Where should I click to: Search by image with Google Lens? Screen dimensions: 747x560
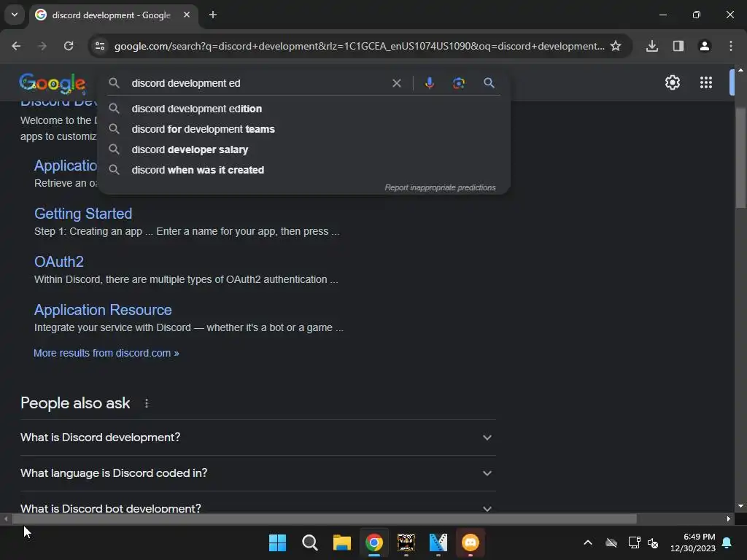tap(458, 83)
